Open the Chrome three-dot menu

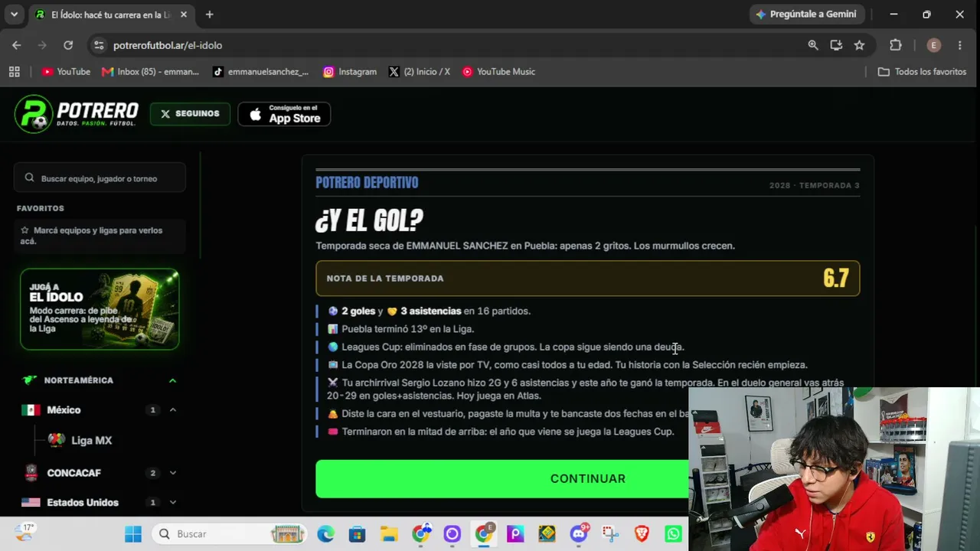click(960, 45)
